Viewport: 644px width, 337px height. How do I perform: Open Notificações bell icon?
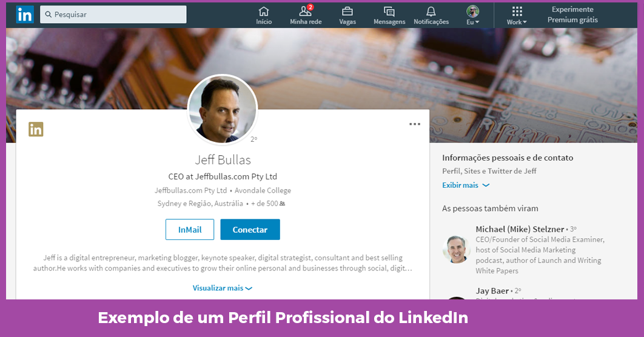(431, 15)
